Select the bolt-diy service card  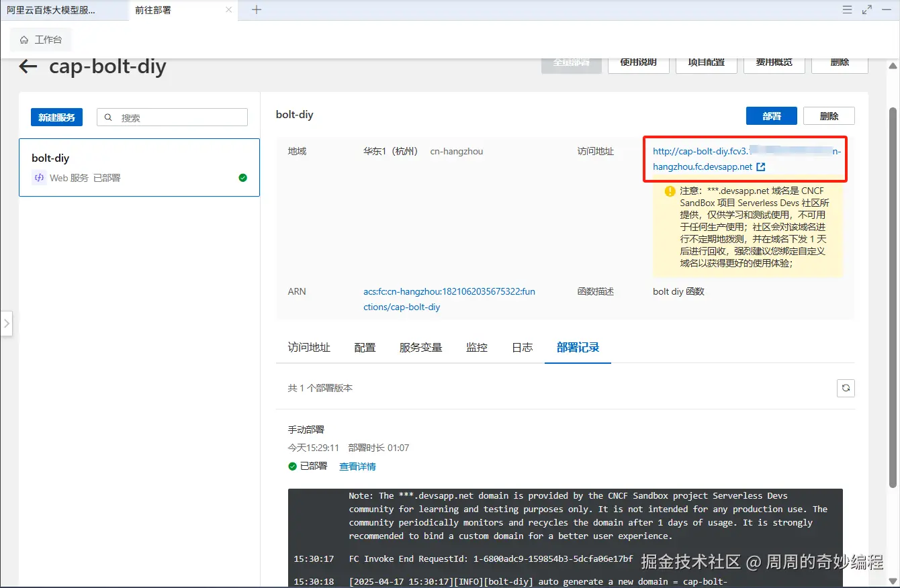tap(139, 168)
